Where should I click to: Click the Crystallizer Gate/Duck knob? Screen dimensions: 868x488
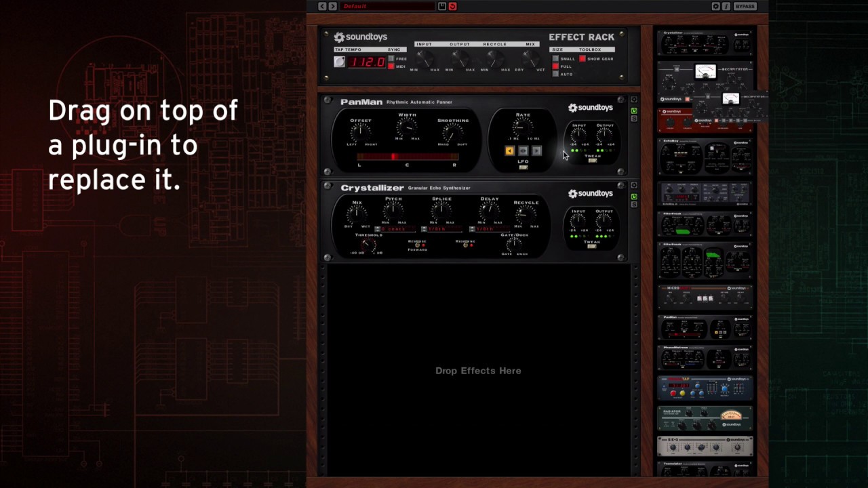point(514,244)
